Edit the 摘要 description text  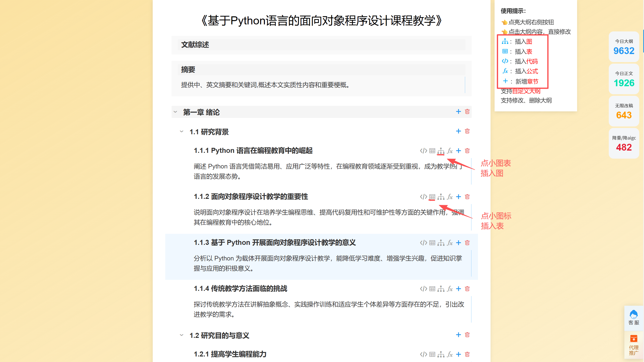(265, 85)
